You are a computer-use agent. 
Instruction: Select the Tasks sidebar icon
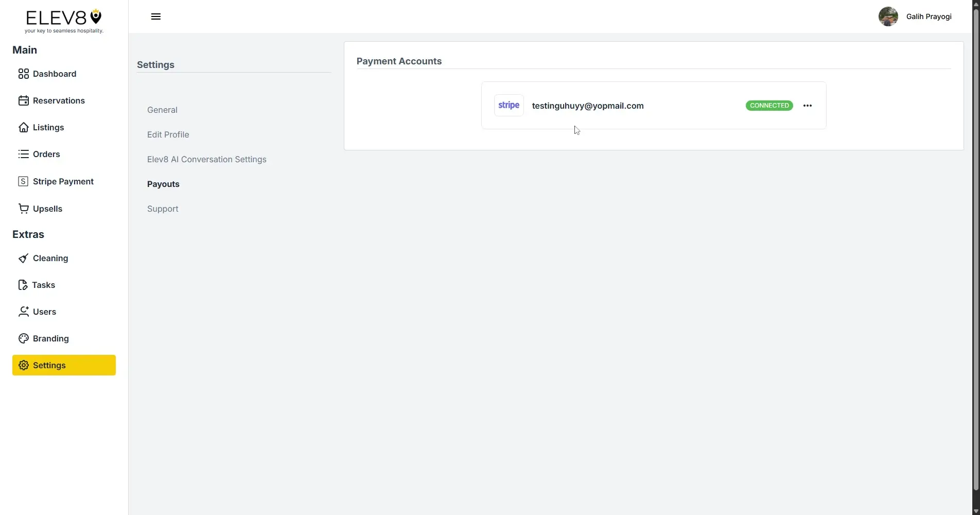(23, 285)
